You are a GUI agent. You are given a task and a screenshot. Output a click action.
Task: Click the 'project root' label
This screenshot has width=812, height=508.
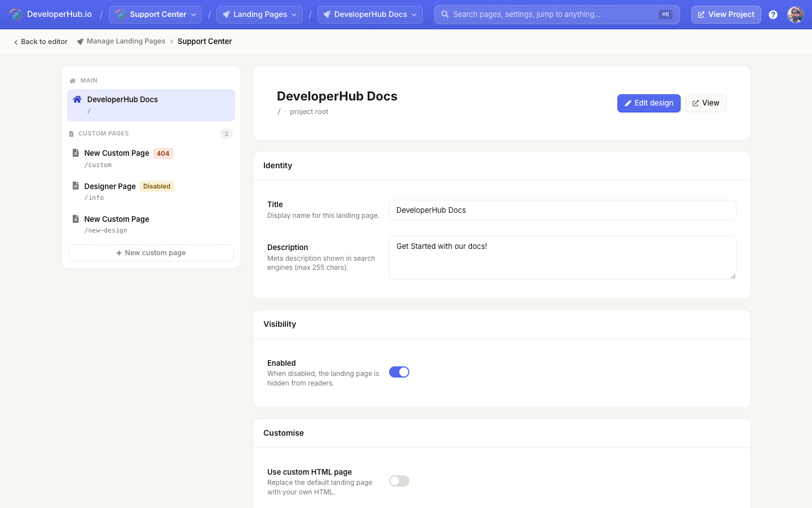pos(309,112)
